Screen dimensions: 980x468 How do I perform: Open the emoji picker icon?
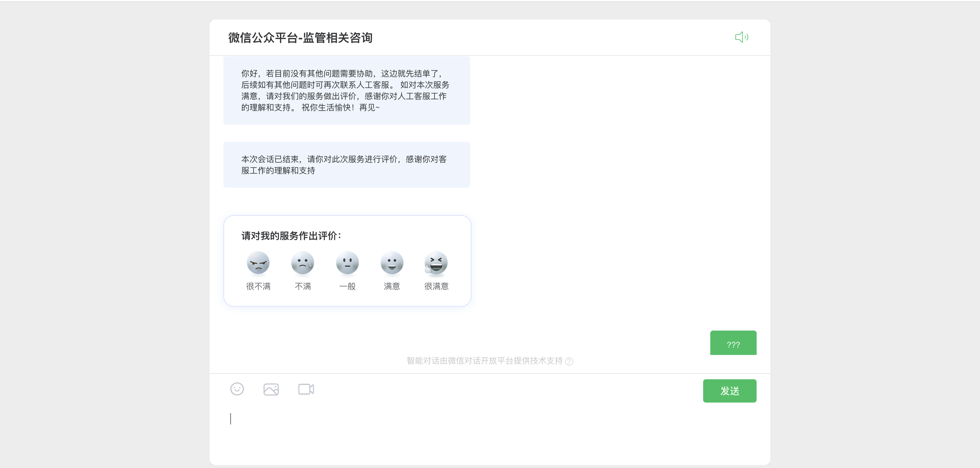point(237,389)
